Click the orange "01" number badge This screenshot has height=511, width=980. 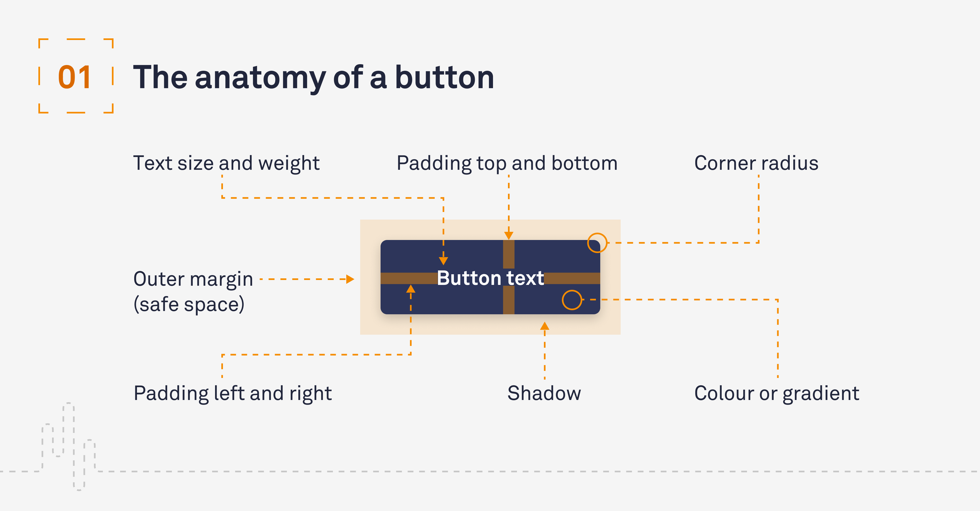click(x=75, y=77)
